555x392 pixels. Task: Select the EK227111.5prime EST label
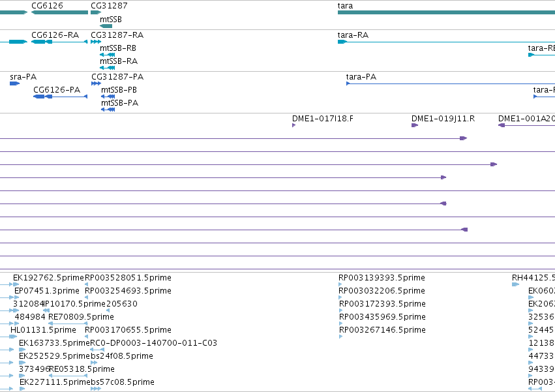55,382
